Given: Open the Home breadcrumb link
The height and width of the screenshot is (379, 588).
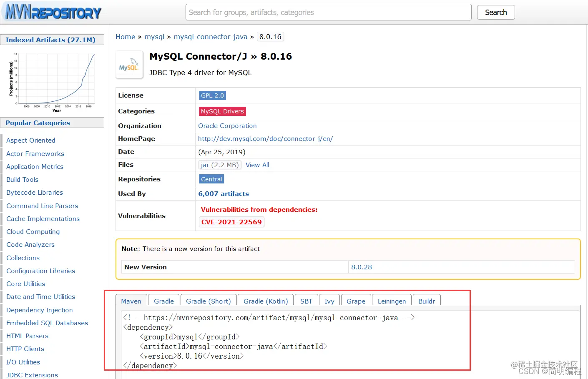Looking at the screenshot, I should click(x=125, y=37).
